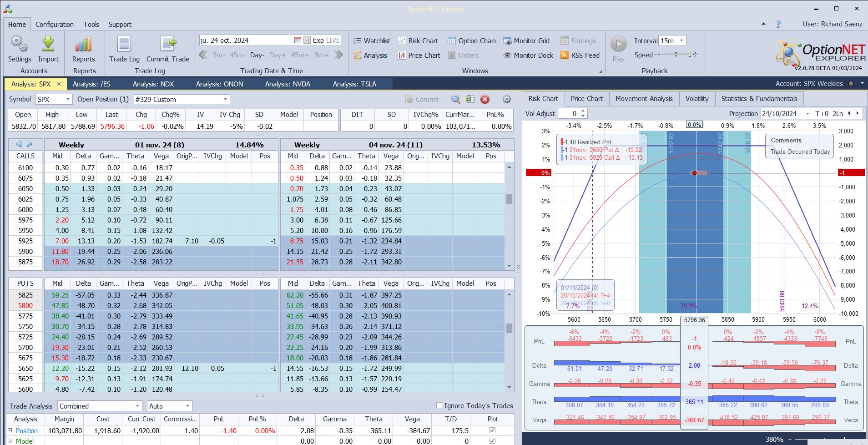This screenshot has height=445, width=868.
Task: Close the Analysis: SPX tab
Action: pos(59,84)
